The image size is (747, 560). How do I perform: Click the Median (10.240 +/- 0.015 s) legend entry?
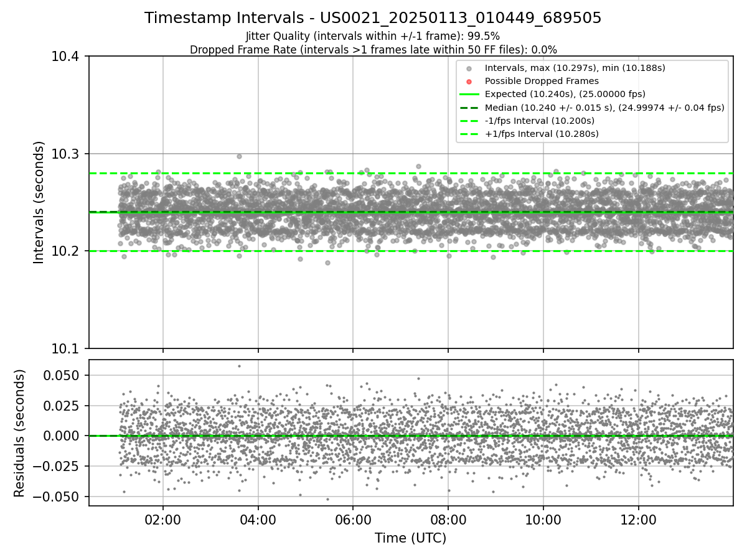tap(604, 108)
